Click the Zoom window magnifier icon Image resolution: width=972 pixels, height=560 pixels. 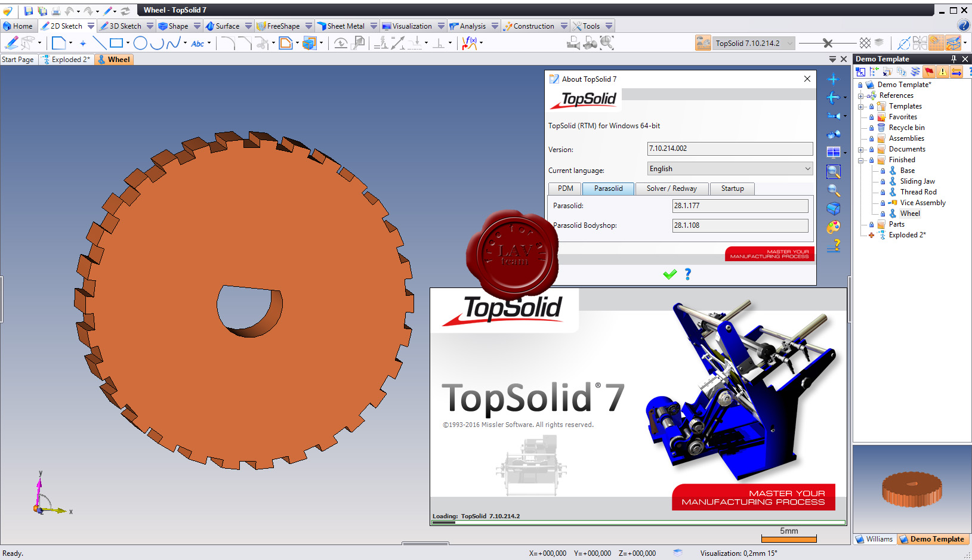[834, 172]
